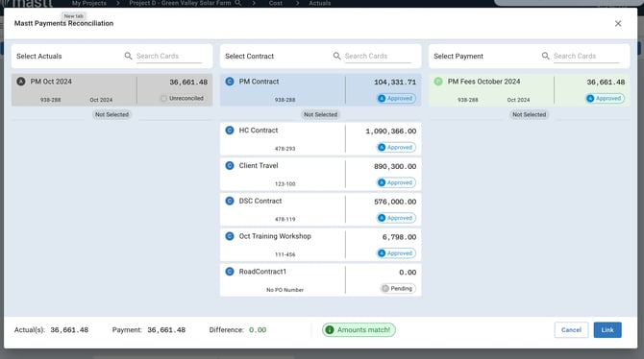Image resolution: width=644 pixels, height=359 pixels.
Task: Click Not Selected label under Payment column
Action: coord(529,114)
